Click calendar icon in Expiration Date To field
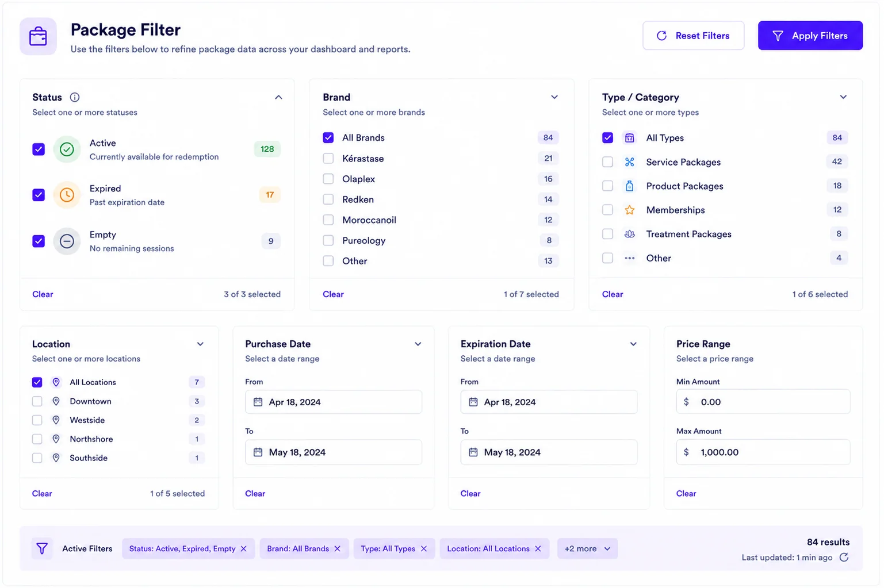Screen dimensions: 884x588 473,452
